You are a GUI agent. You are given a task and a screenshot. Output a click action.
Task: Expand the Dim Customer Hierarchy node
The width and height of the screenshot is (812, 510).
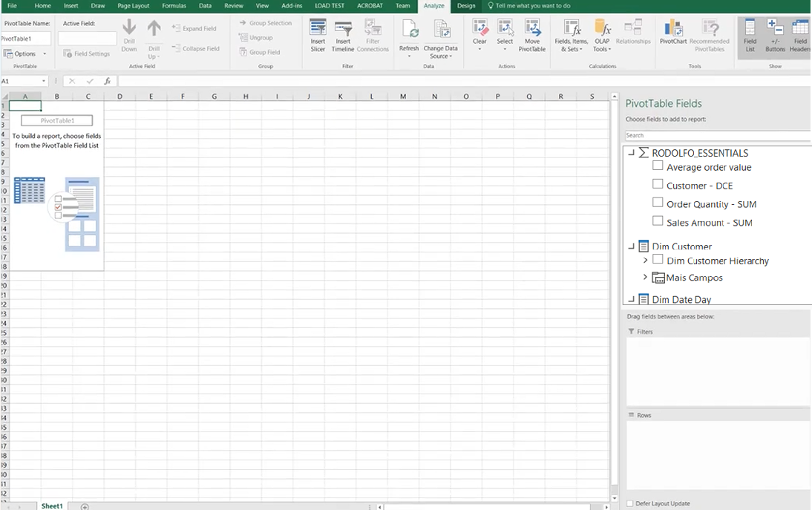[x=645, y=261]
